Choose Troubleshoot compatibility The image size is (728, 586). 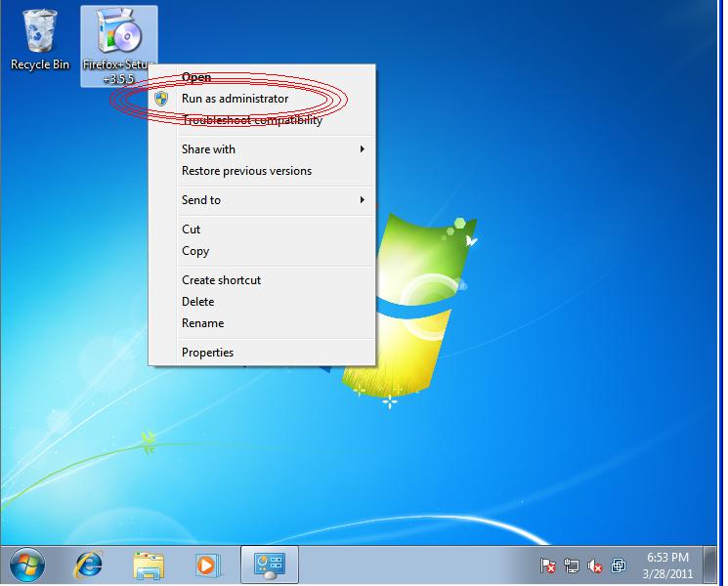(262, 120)
